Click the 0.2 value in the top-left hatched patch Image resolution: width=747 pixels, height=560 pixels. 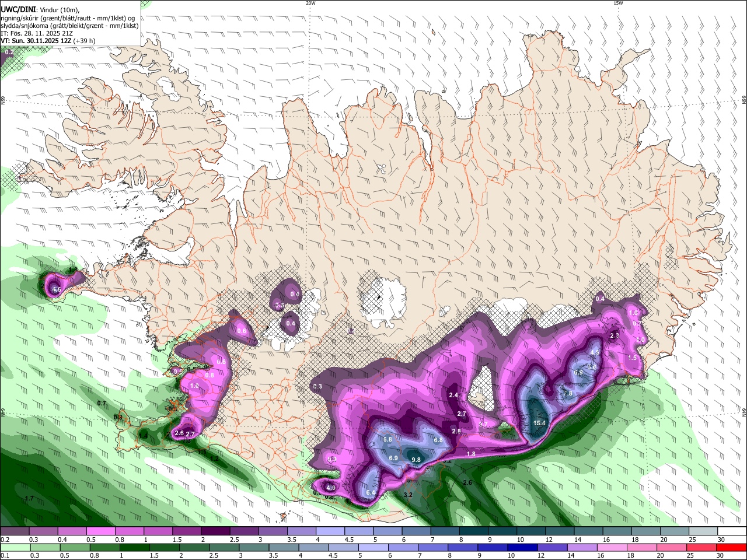click(x=9, y=52)
